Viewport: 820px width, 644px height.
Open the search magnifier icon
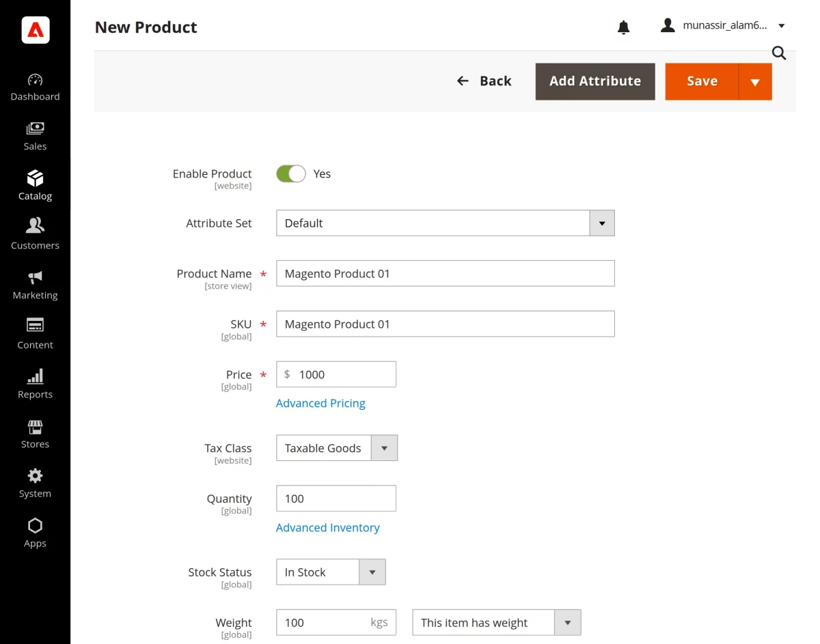click(x=778, y=53)
